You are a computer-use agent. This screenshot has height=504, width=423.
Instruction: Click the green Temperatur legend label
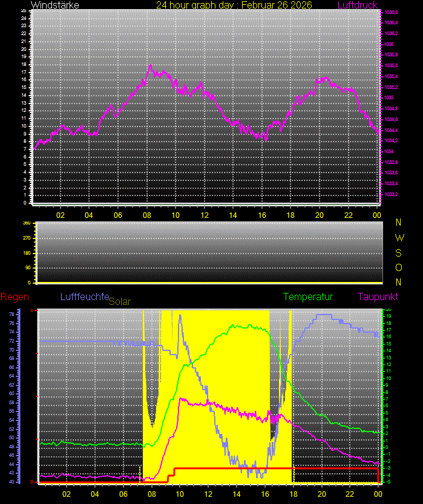(308, 296)
